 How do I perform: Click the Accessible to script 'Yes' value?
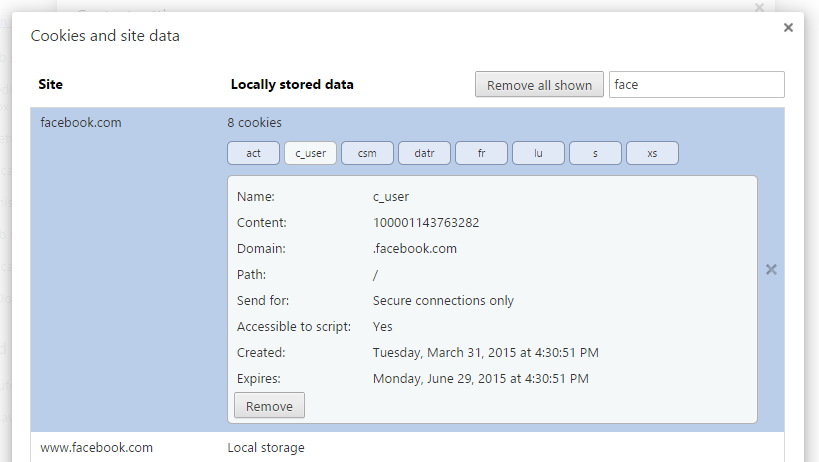(382, 327)
